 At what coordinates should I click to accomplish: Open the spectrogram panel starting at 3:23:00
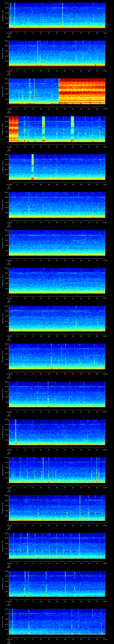[x=57, y=356]
